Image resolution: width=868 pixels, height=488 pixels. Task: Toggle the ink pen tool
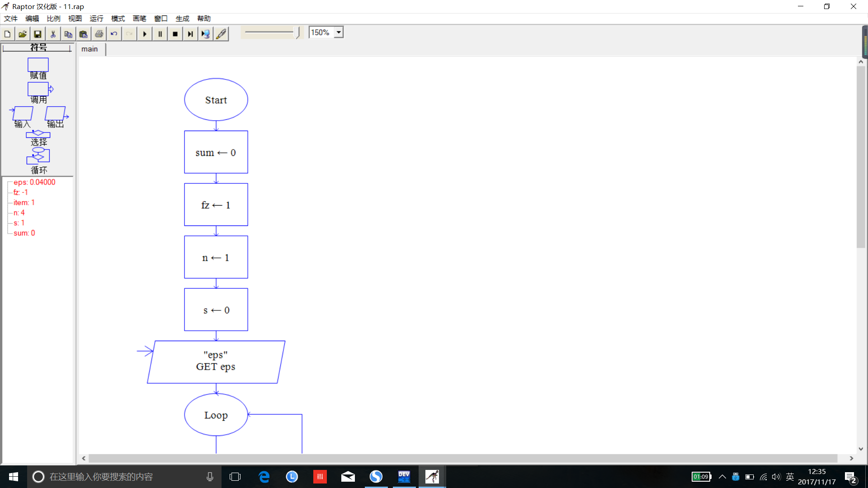pos(221,34)
